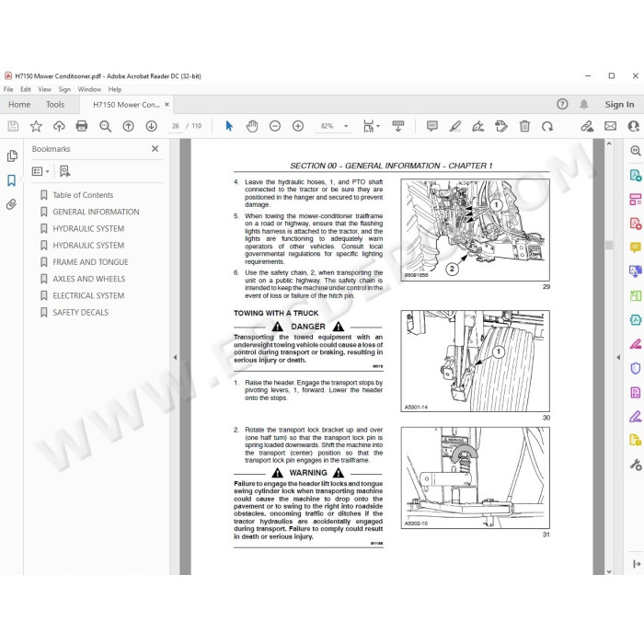This screenshot has height=644, width=644.
Task: Send the file by email with the envelope icon
Action: pyautogui.click(x=610, y=126)
